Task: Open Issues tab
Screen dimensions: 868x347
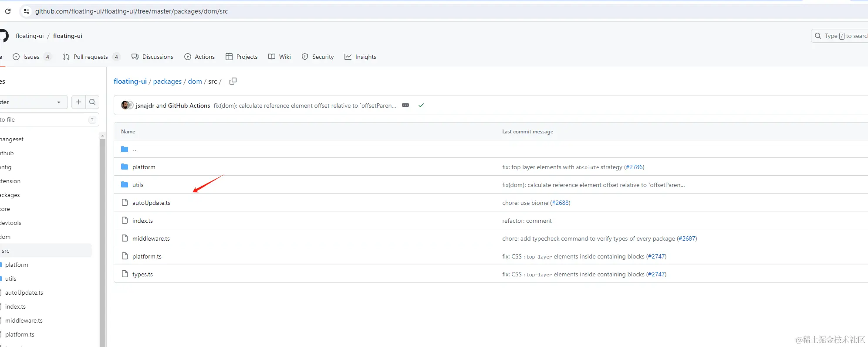Action: 32,57
